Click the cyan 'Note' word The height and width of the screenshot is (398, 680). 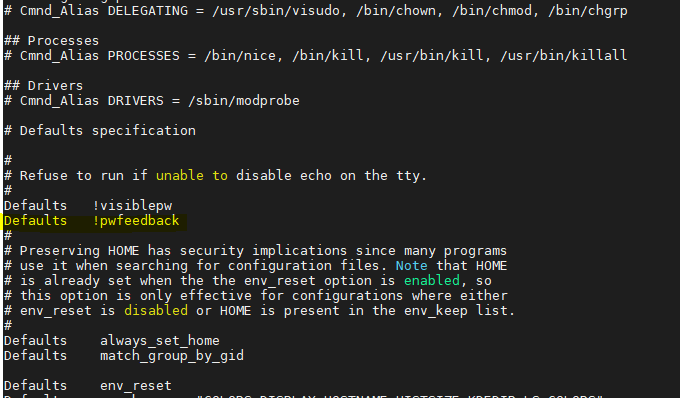pos(412,265)
